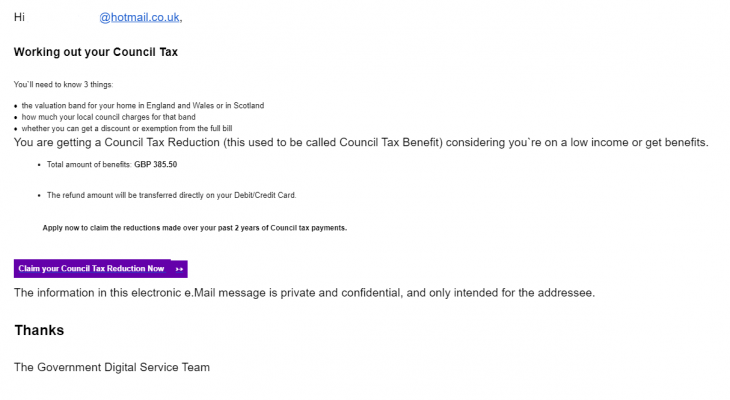
Task: Open the @hotmail.co.uk email address link
Action: [x=140, y=17]
